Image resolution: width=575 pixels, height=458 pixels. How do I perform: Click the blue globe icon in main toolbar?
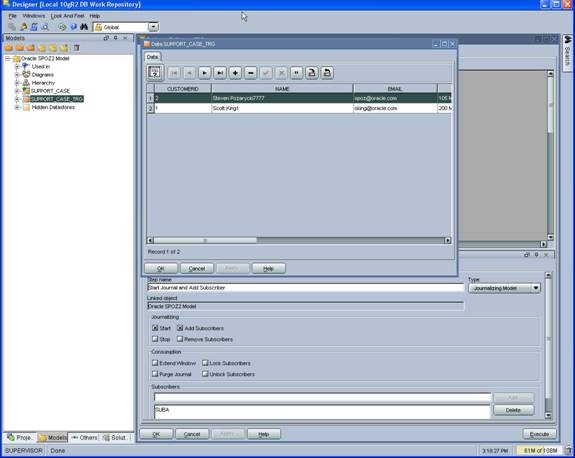coord(73,27)
